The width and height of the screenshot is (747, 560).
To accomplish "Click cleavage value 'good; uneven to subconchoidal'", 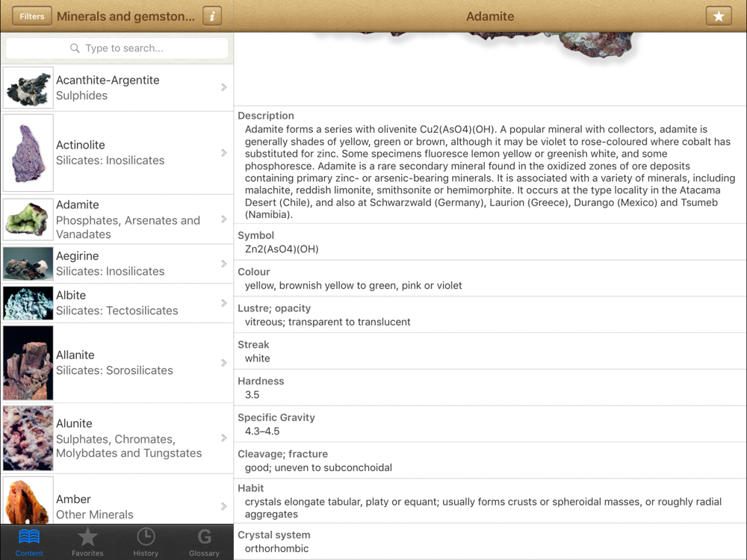I will 318,467.
